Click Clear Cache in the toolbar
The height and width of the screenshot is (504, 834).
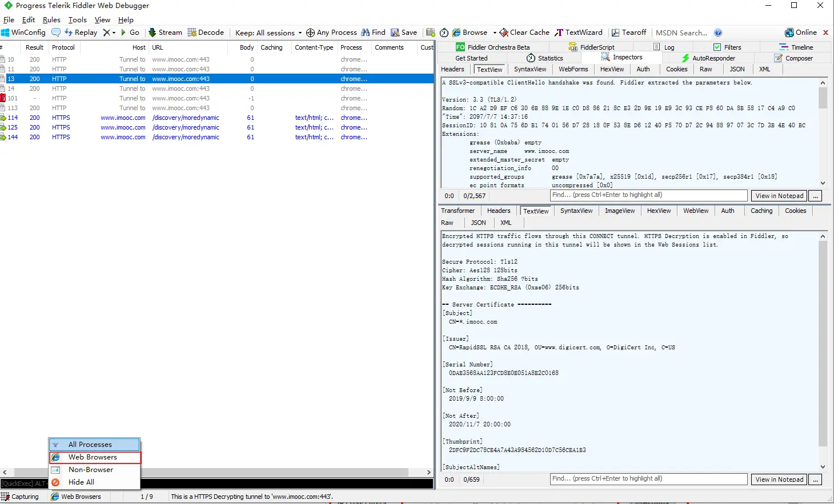coord(524,33)
